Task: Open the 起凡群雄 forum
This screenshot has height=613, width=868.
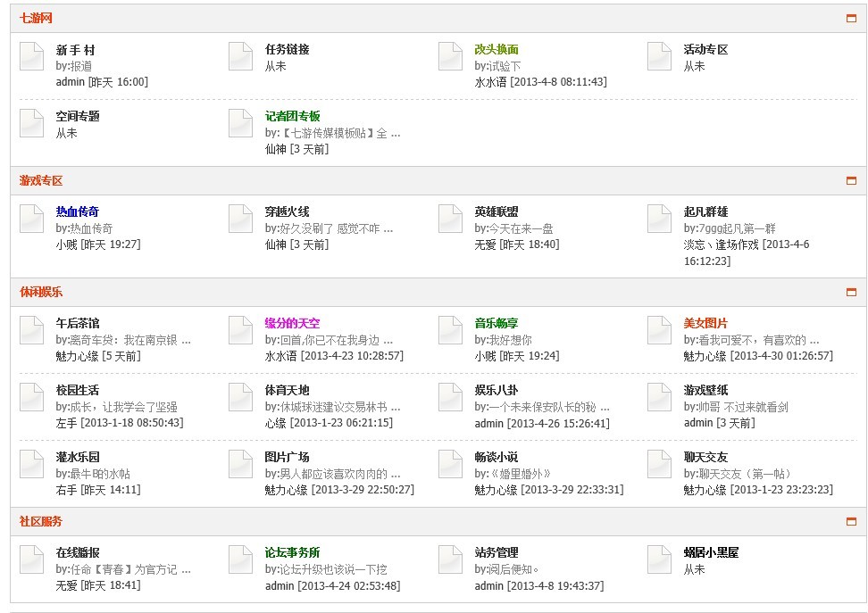Action: [x=705, y=211]
